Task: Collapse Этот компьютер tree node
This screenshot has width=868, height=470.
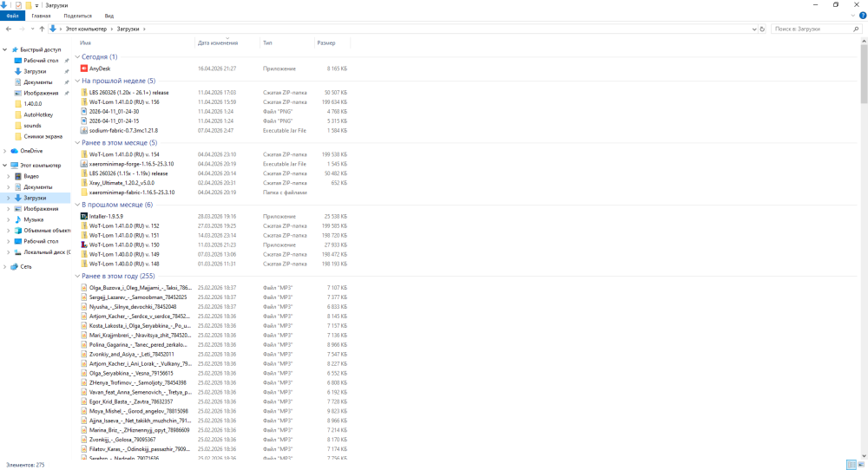Action: tap(5, 166)
